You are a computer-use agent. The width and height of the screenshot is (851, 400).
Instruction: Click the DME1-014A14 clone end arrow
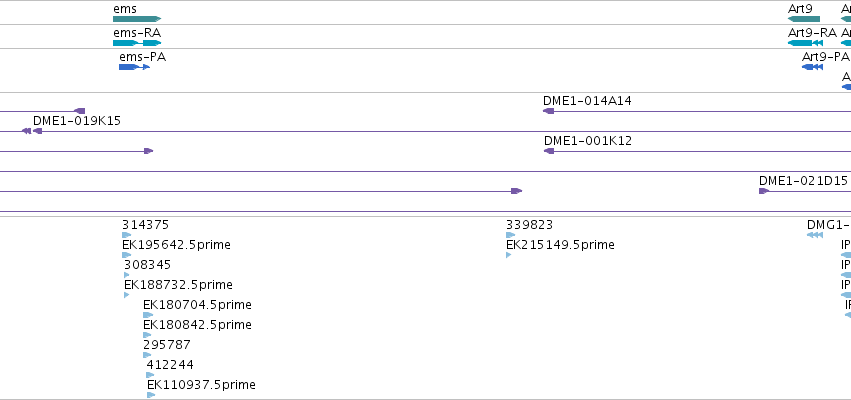coord(549,111)
